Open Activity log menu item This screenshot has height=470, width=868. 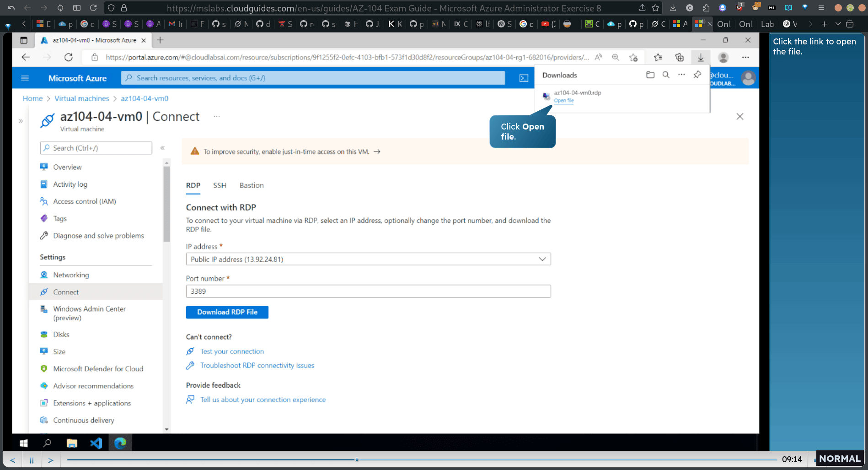[70, 184]
